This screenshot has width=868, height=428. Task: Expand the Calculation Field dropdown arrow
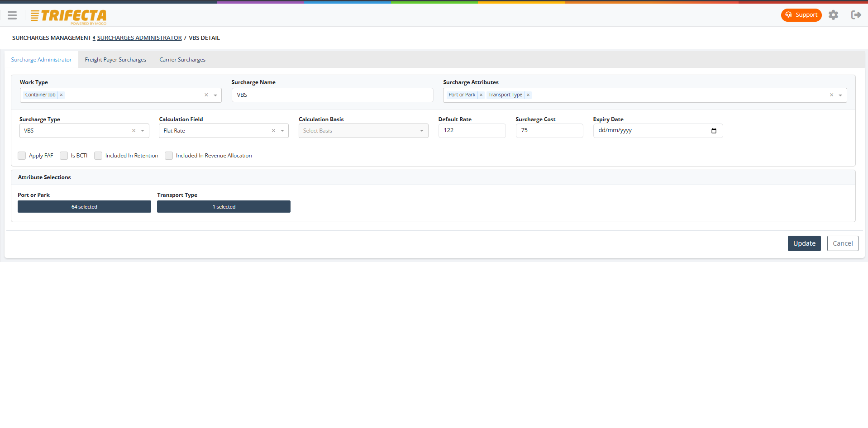pos(282,131)
